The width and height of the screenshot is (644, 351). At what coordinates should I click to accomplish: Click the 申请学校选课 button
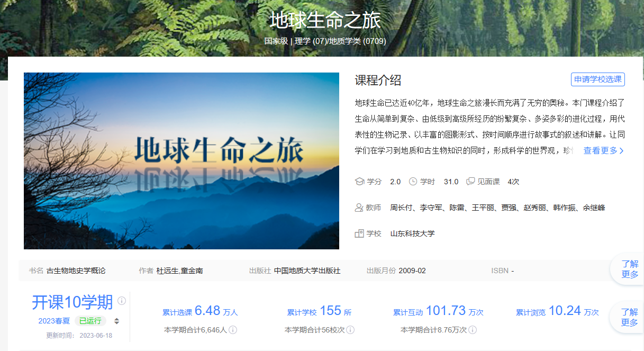(598, 79)
